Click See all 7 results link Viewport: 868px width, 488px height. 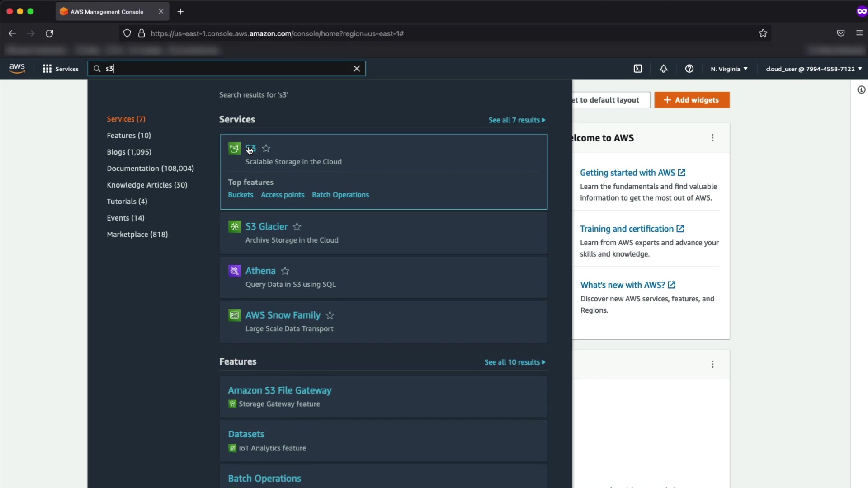point(516,120)
